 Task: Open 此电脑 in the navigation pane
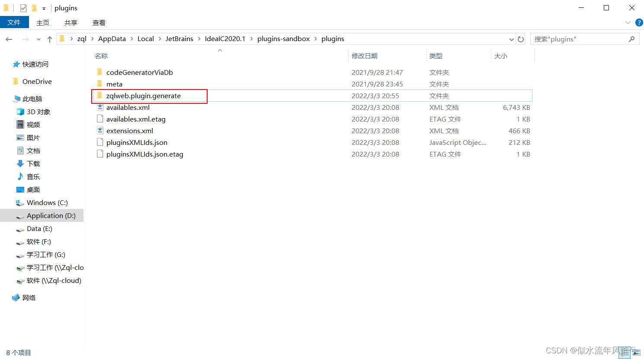point(32,99)
